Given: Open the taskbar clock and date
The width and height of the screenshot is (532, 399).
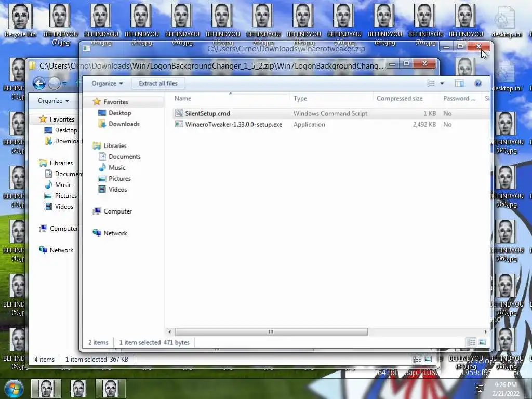Looking at the screenshot, I should (x=506, y=389).
